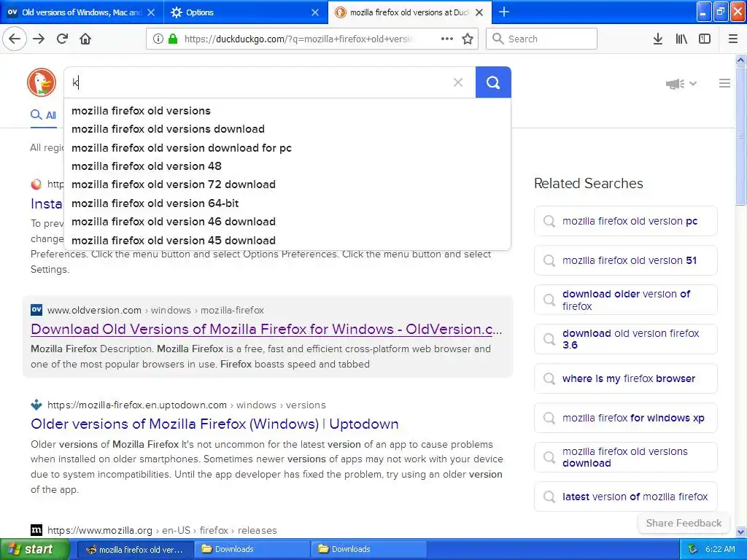The height and width of the screenshot is (560, 747).
Task: Search related 'mozilla firefox old version 51'
Action: (625, 260)
